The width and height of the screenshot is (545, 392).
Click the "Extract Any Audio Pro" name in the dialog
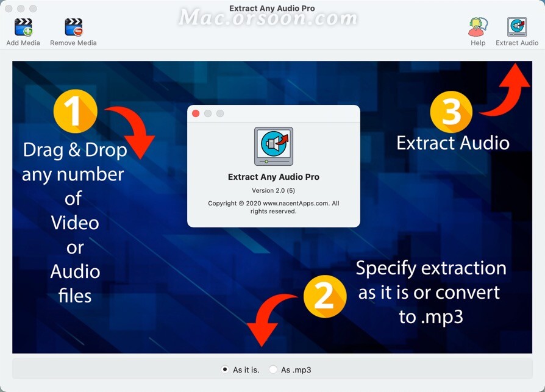[x=274, y=177]
